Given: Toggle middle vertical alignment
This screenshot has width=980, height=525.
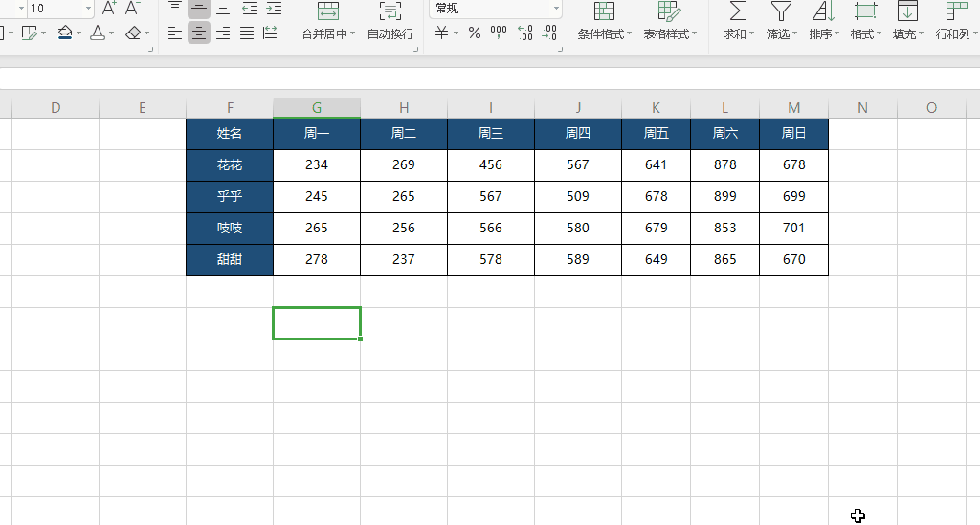Looking at the screenshot, I should click(199, 9).
